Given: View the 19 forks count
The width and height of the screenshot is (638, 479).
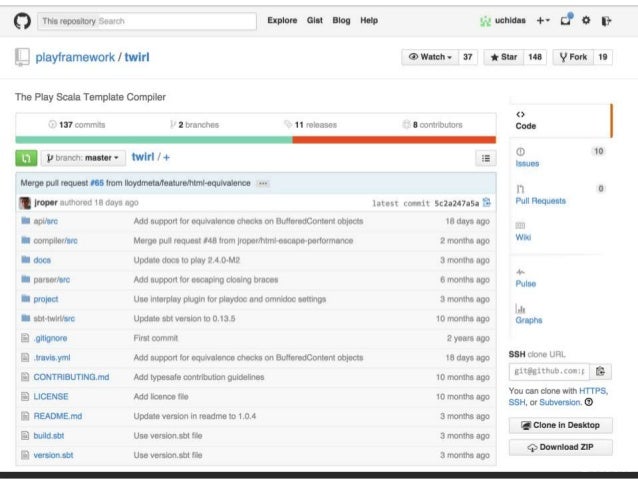Looking at the screenshot, I should click(603, 57).
